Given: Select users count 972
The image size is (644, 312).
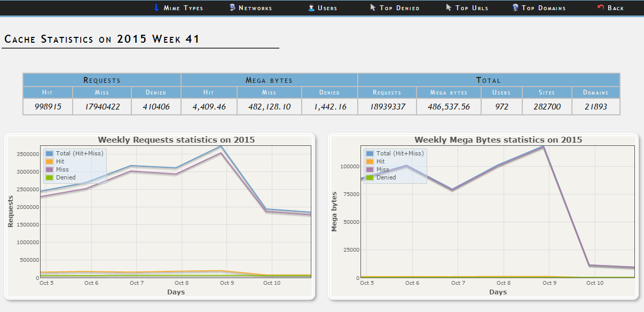Looking at the screenshot, I should (501, 107).
